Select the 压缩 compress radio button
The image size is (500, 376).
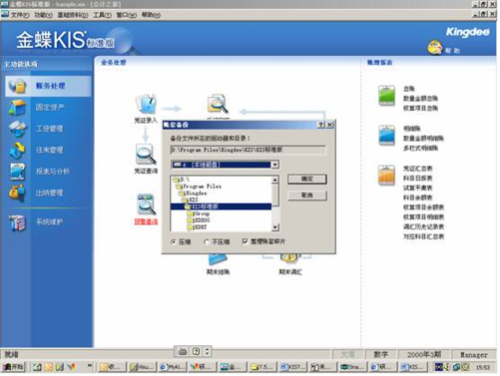pyautogui.click(x=173, y=242)
